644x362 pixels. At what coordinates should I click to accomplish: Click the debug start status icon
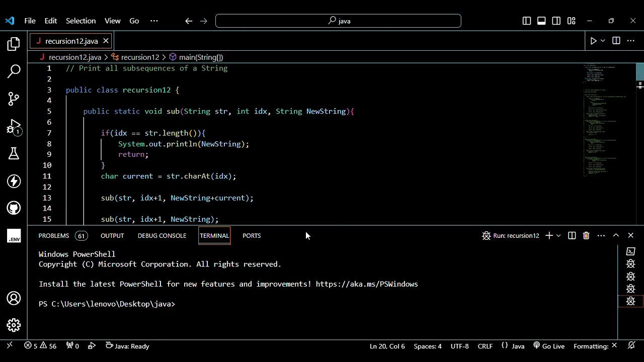pyautogui.click(x=92, y=346)
